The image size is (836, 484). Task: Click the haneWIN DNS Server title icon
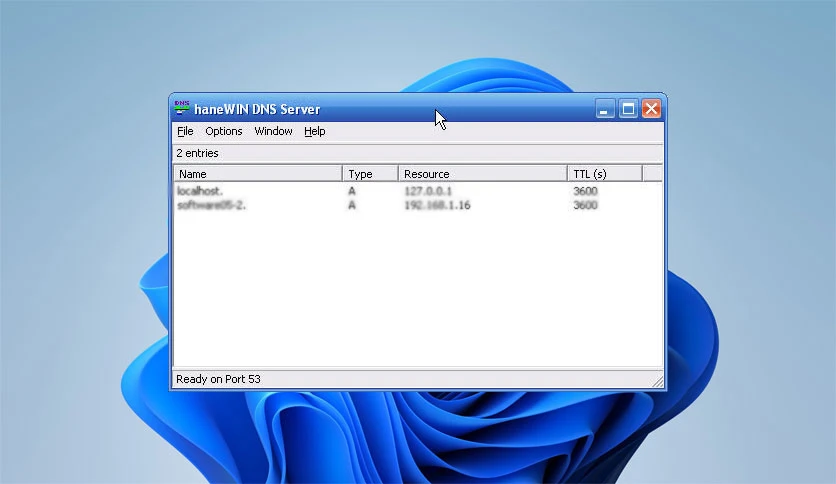tap(182, 108)
